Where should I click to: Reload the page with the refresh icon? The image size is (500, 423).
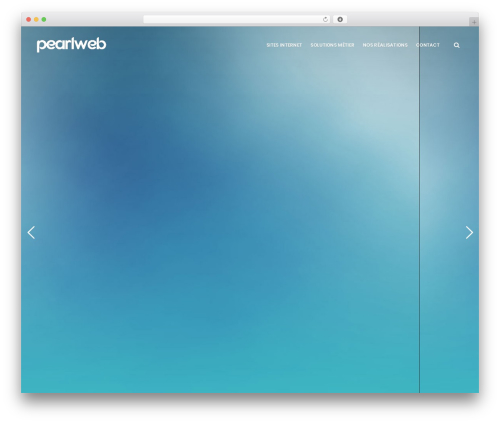pos(325,19)
